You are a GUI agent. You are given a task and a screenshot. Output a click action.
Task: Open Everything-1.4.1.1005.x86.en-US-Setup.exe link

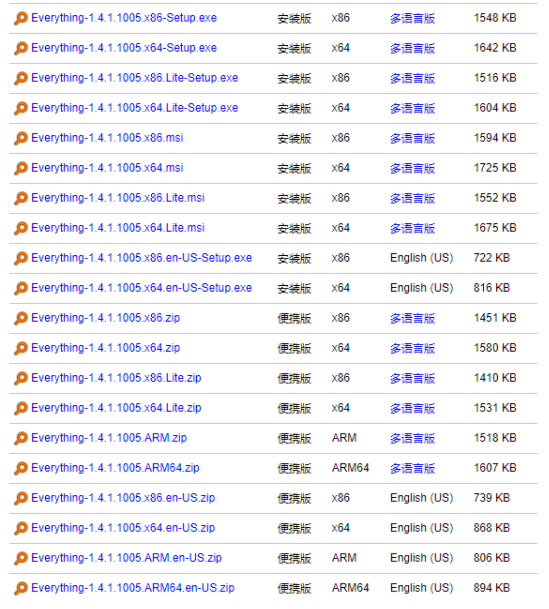(141, 258)
